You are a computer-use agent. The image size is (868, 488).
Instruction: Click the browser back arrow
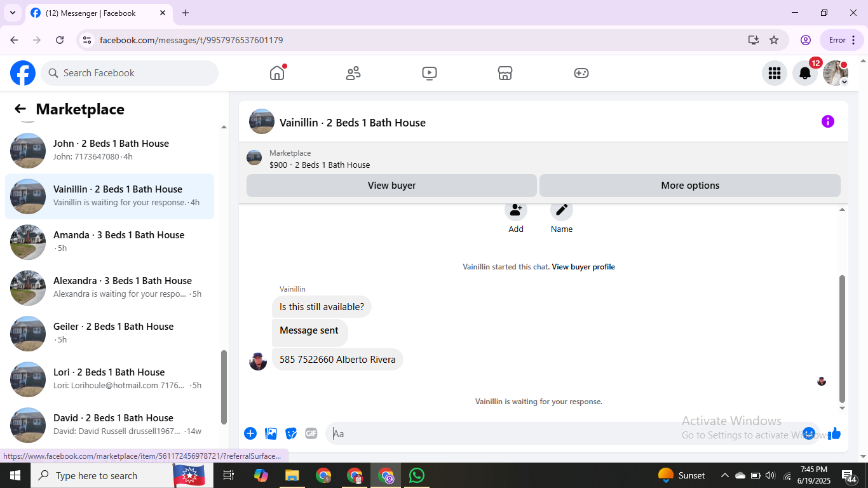tap(14, 40)
